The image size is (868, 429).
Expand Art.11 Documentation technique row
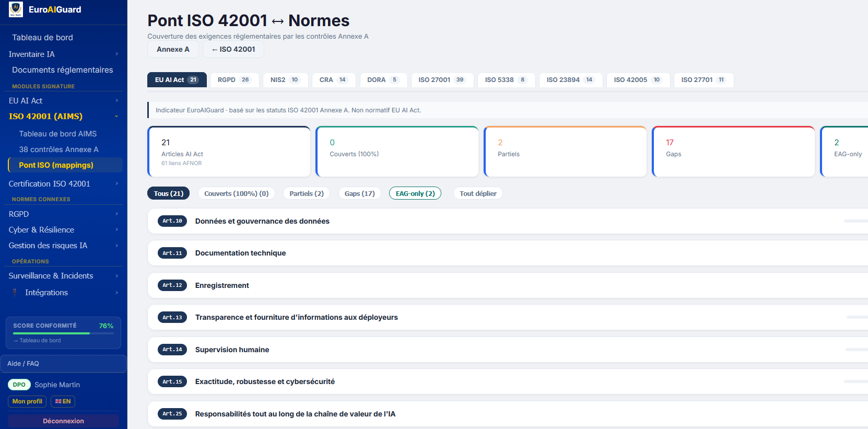click(508, 253)
